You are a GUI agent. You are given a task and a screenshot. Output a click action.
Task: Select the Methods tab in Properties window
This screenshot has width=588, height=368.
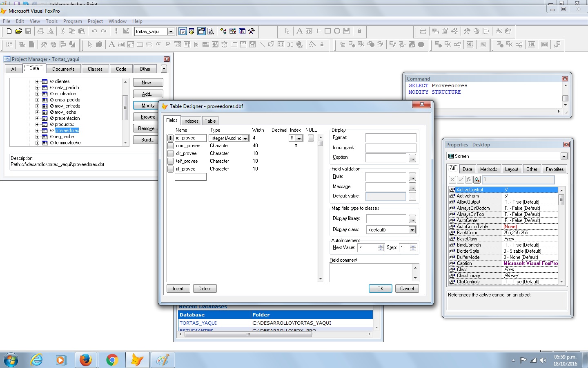click(488, 169)
